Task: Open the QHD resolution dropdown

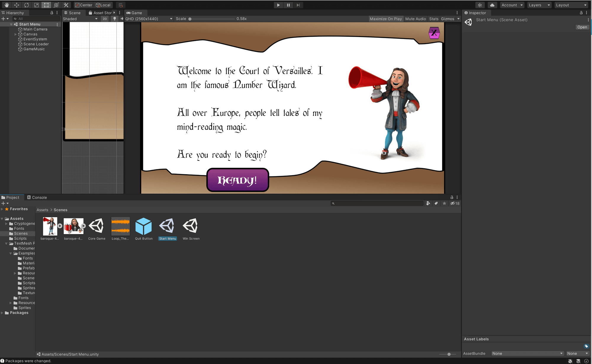Action: coord(149,19)
